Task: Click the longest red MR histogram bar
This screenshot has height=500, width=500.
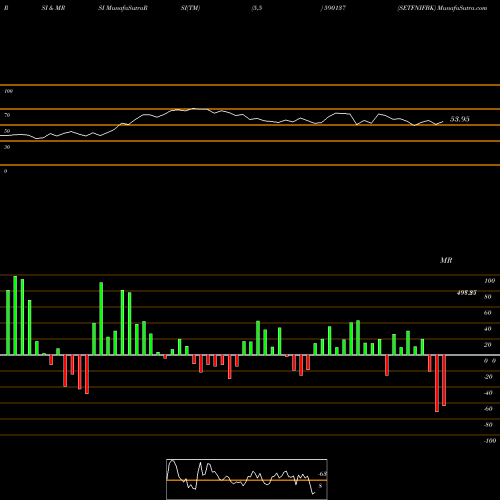Action: 437,383
